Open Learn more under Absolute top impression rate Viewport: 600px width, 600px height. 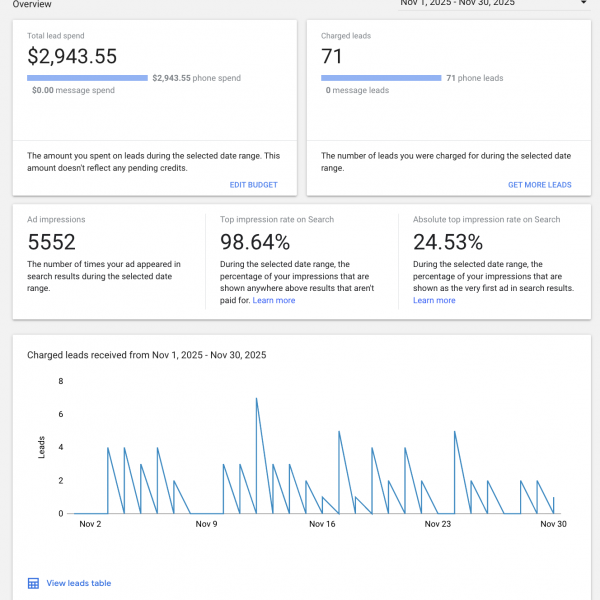[x=434, y=300]
